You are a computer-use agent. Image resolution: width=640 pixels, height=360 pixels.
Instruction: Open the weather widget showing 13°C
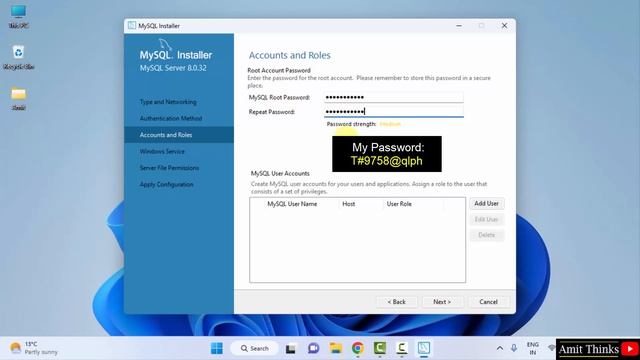[x=33, y=348]
